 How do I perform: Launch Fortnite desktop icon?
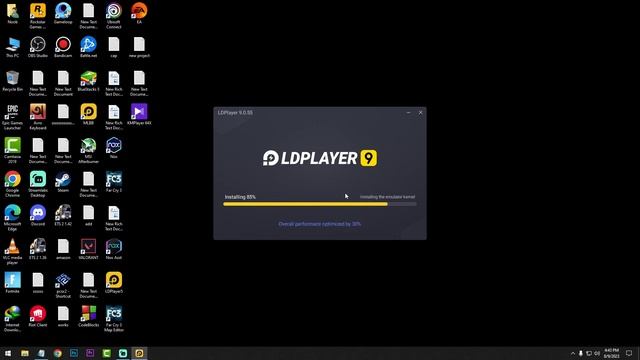pos(12,283)
